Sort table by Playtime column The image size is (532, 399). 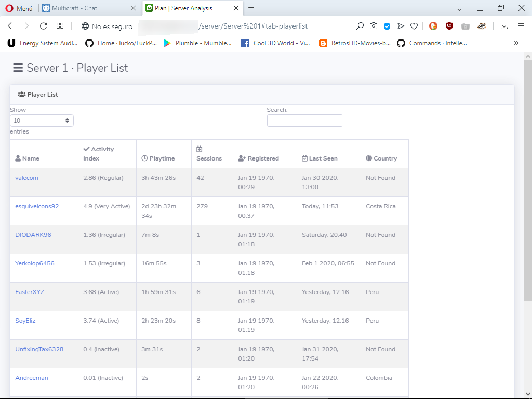click(164, 154)
